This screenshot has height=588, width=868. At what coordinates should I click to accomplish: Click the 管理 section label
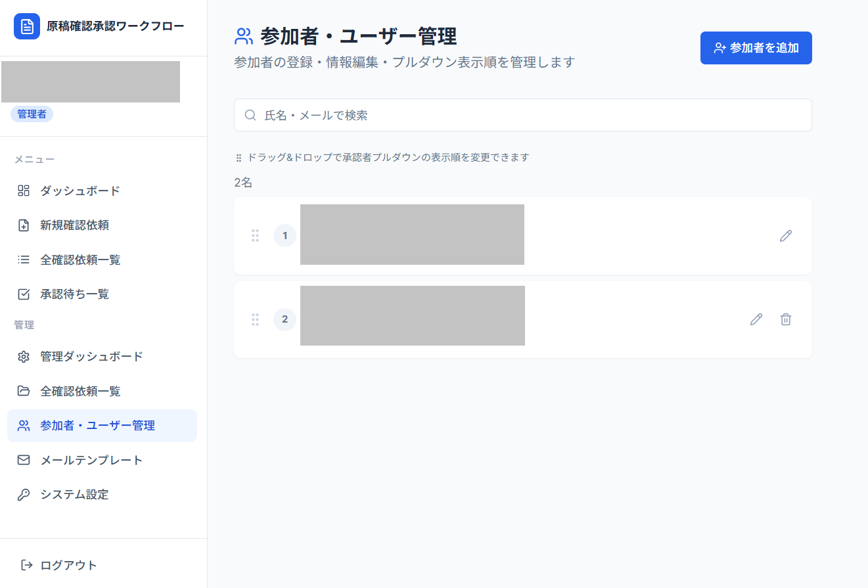pos(24,325)
